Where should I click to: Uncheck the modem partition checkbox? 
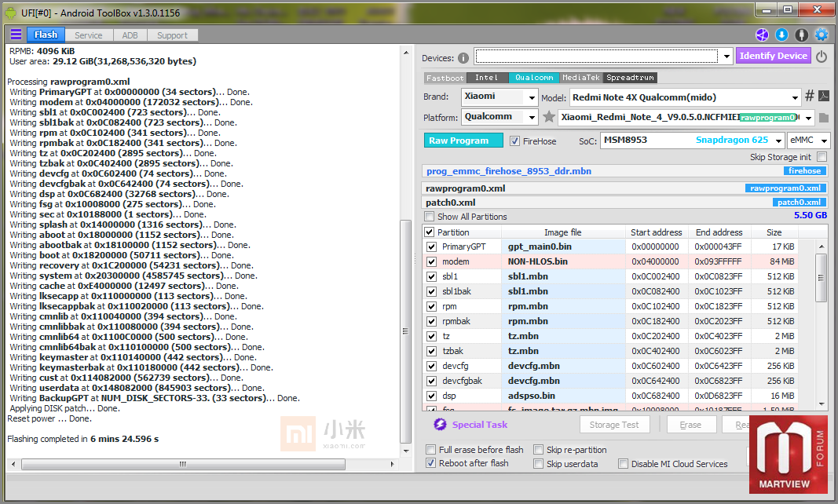click(x=431, y=262)
